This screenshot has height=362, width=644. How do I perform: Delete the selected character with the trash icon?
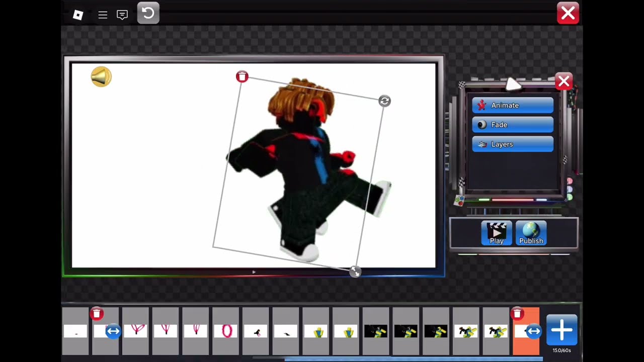pos(242,76)
